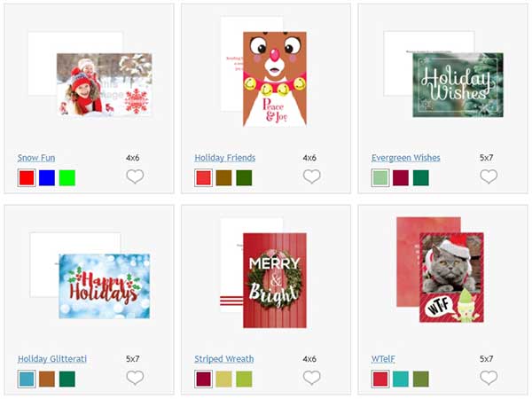This screenshot has width=532, height=399.
Task: Go to Evergreen Wishes card page
Action: [x=406, y=158]
